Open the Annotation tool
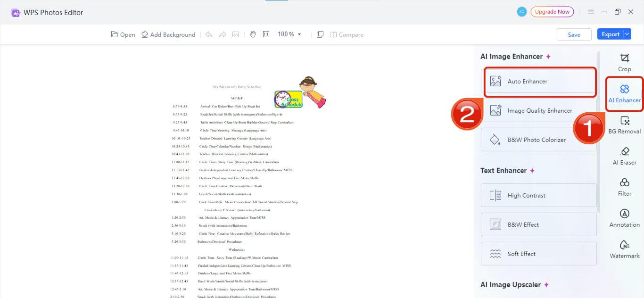 [624, 218]
